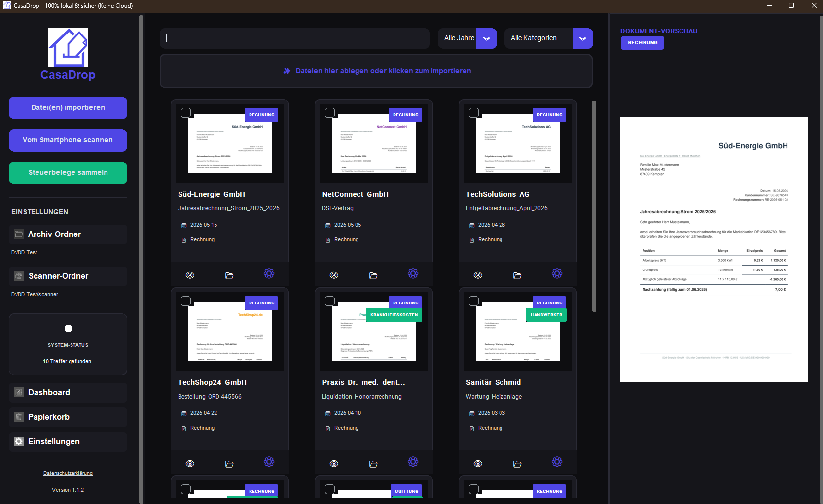Select checkbox on TechShop24_GmbH card

[186, 301]
